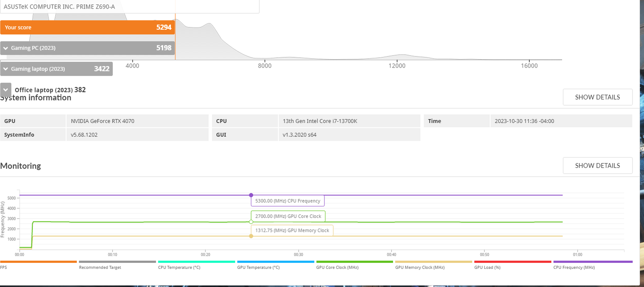Click the Time label cell in system info
Image resolution: width=644 pixels, height=287 pixels.
(457, 121)
